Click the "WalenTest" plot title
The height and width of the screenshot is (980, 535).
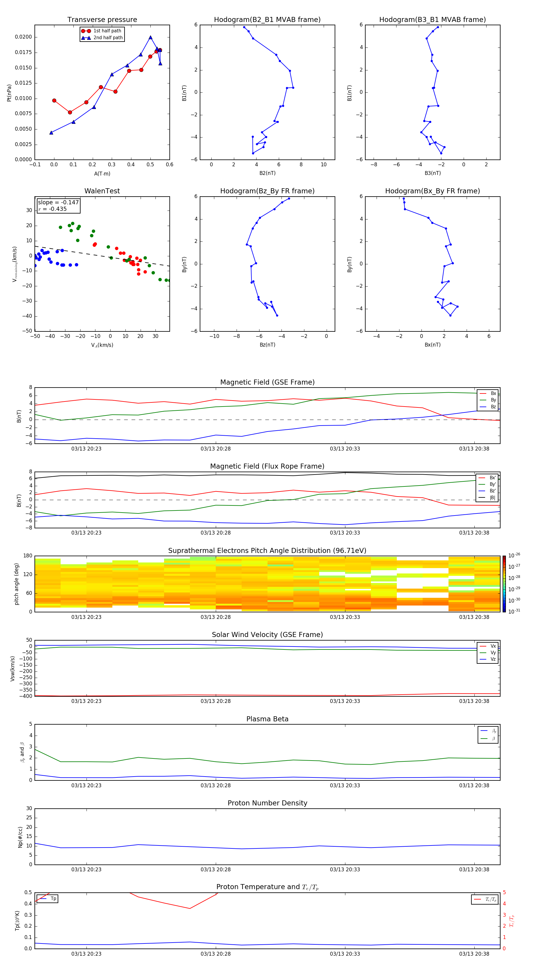[x=102, y=191]
